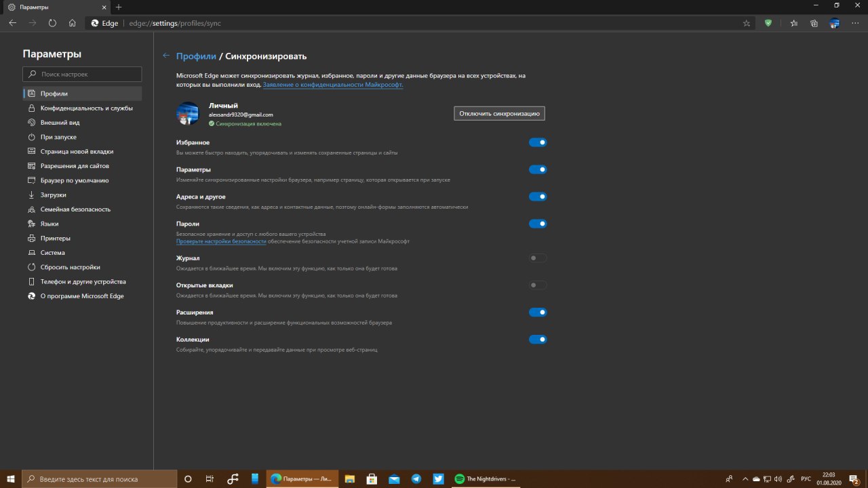Open the three-dot Edge menu
Viewport: 868px width, 488px height.
[x=854, y=23]
